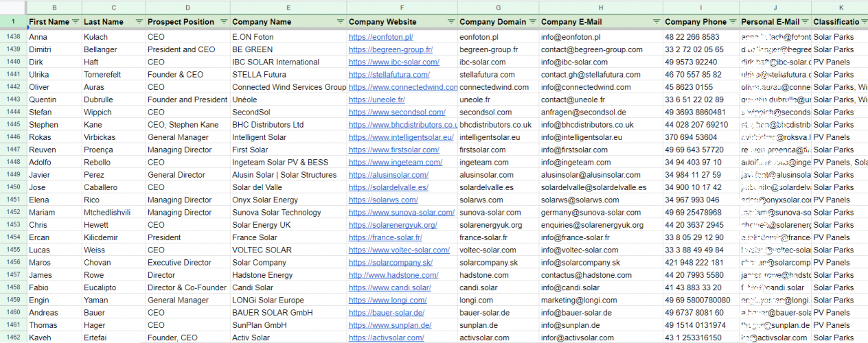This screenshot has width=868, height=343.
Task: Open the Personal E-Mail filter icon
Action: (x=804, y=22)
